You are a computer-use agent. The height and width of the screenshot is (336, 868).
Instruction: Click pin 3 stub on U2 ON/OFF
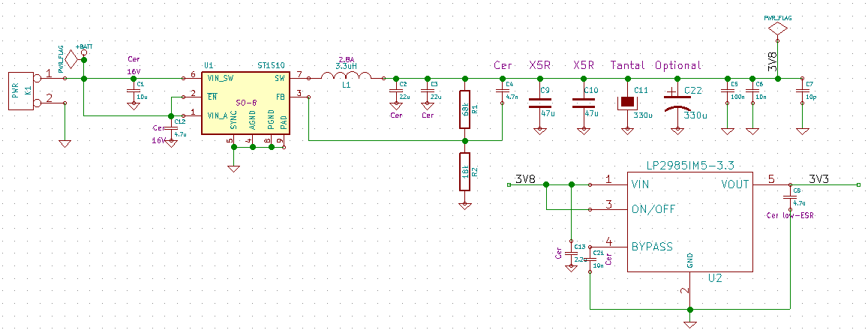(608, 209)
